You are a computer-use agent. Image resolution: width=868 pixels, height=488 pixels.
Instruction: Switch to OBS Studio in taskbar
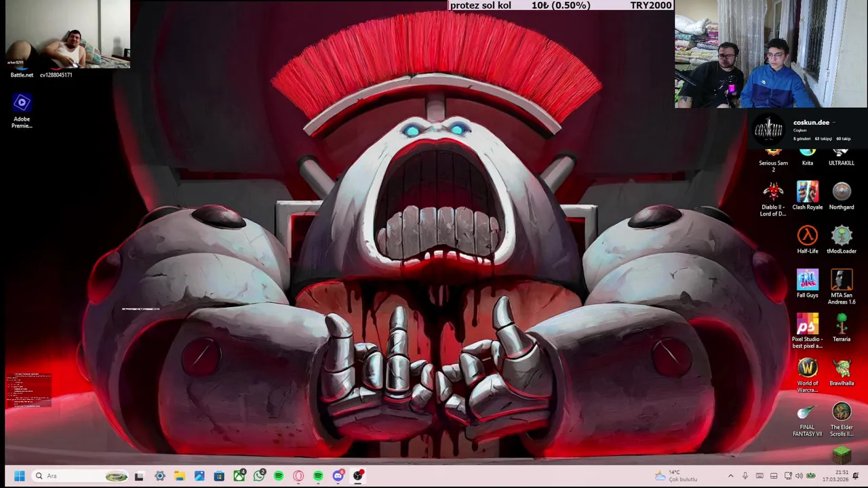[x=358, y=476]
